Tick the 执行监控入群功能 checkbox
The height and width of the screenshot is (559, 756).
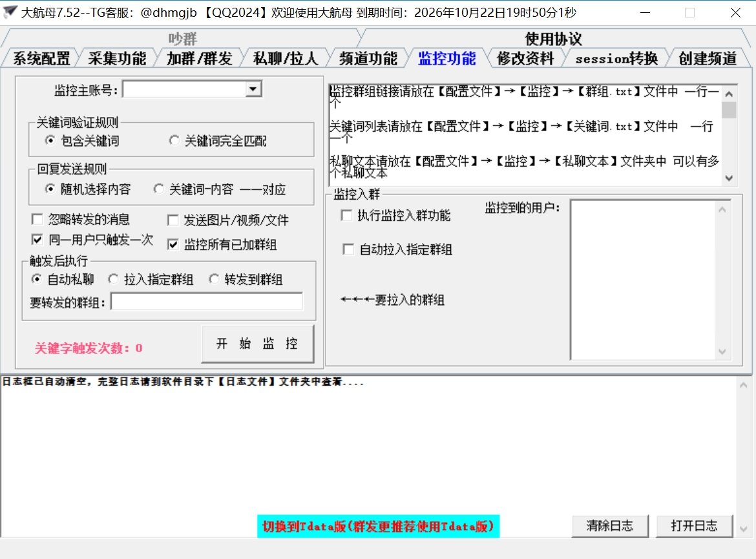(x=346, y=216)
